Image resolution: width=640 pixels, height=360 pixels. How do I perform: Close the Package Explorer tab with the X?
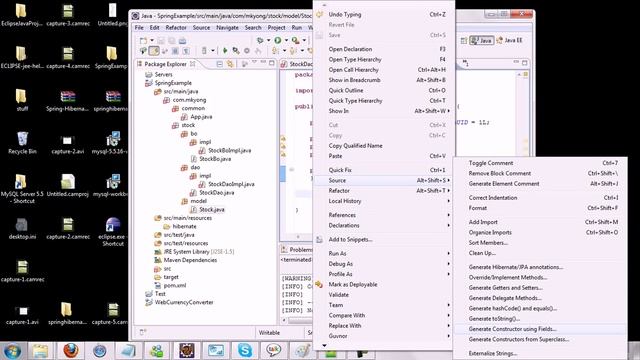click(x=192, y=64)
